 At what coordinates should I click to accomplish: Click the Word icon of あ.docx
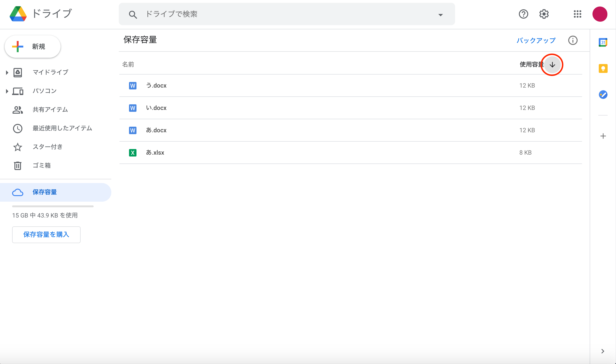(x=133, y=130)
